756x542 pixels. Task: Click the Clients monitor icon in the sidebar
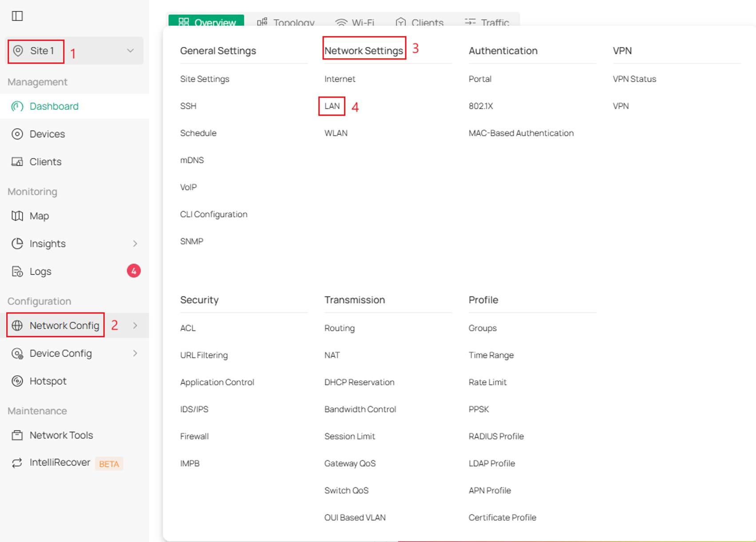tap(17, 162)
